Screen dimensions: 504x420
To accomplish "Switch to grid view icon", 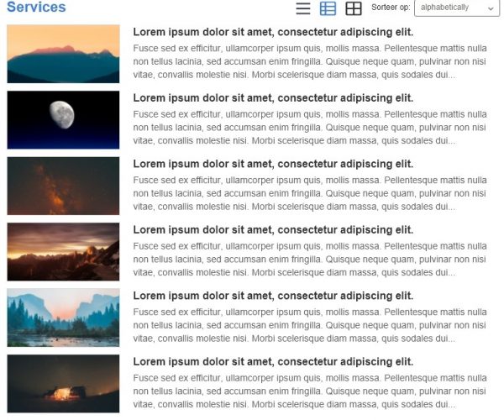I will coord(354,8).
